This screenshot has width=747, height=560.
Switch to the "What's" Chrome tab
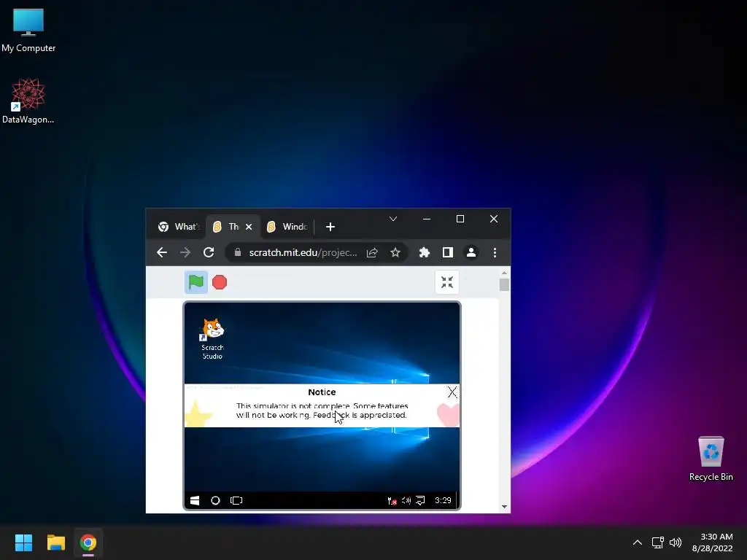click(x=179, y=227)
